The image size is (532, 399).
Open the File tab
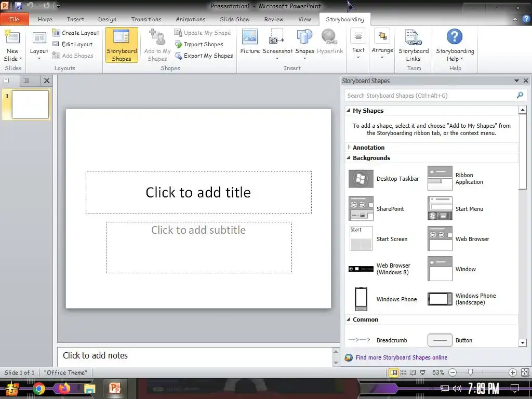point(14,19)
